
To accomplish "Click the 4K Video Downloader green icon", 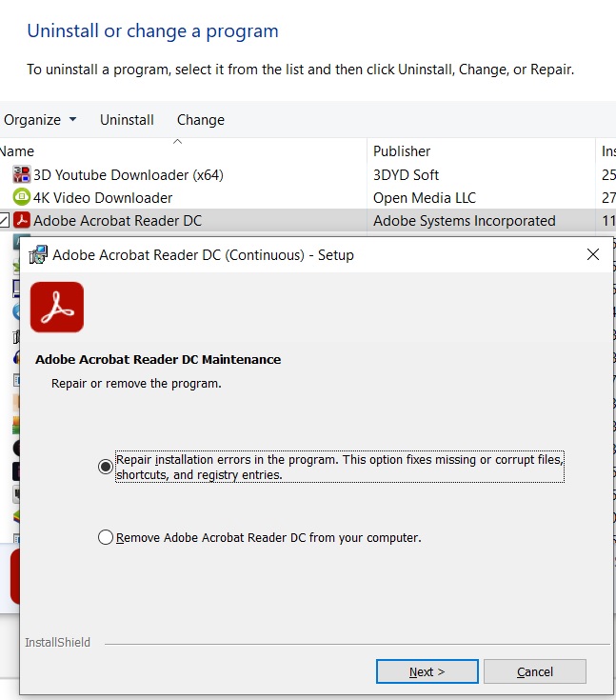I will pos(22,197).
